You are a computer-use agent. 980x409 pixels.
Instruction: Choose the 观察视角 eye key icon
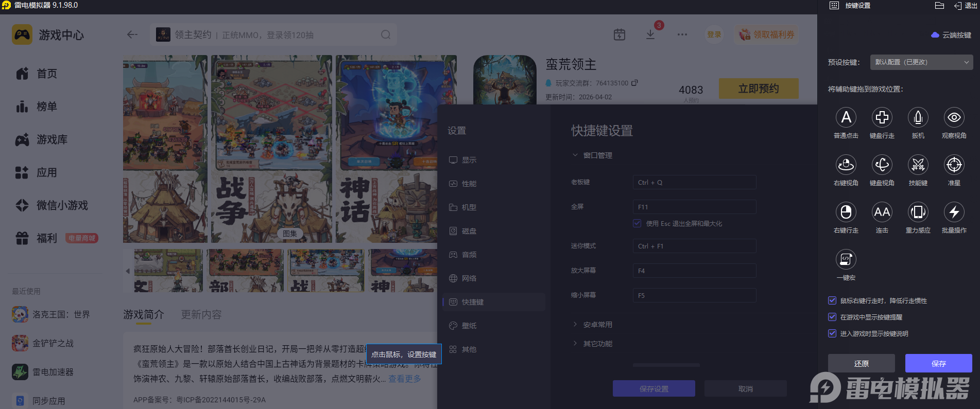tap(954, 117)
